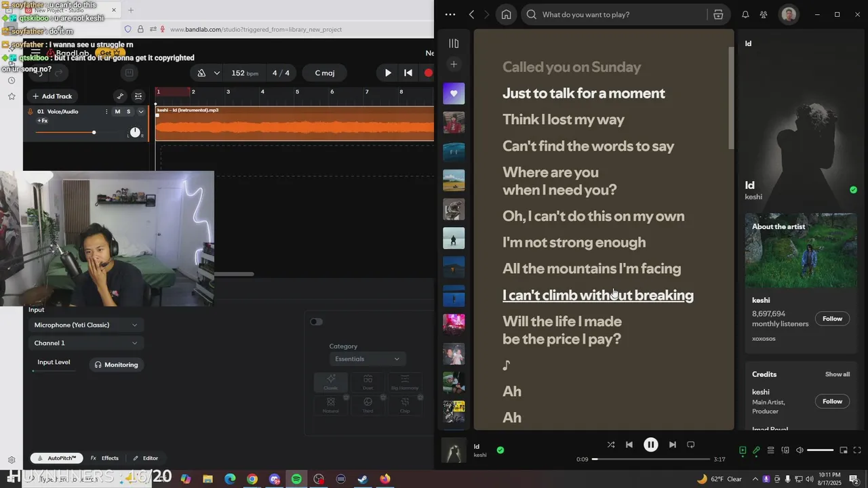Toggle the Now Playing view icon
868x488 pixels.
pyautogui.click(x=743, y=450)
